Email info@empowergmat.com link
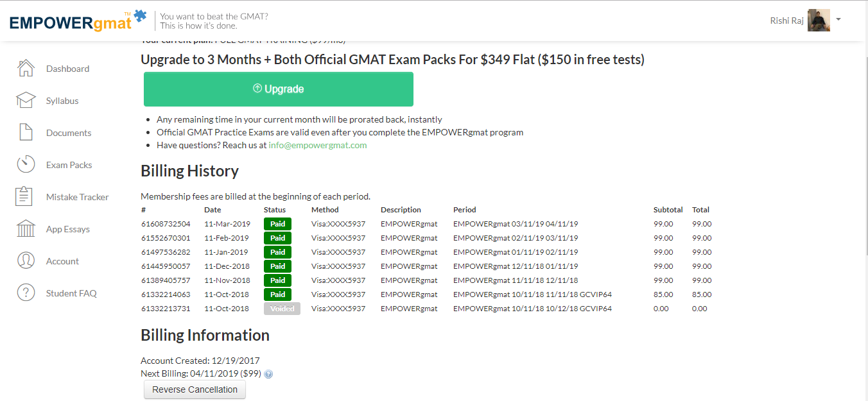 [x=317, y=145]
